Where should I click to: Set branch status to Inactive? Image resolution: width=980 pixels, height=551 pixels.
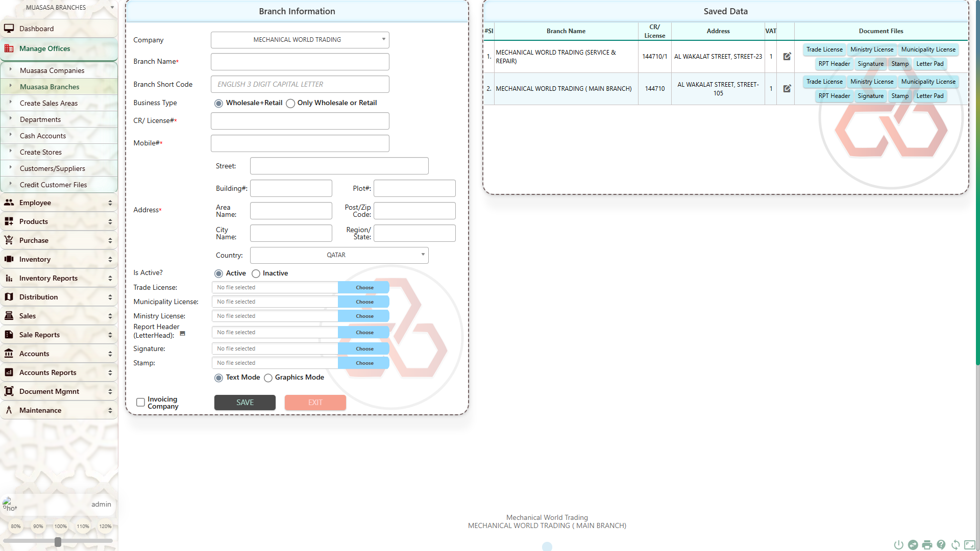[256, 274]
